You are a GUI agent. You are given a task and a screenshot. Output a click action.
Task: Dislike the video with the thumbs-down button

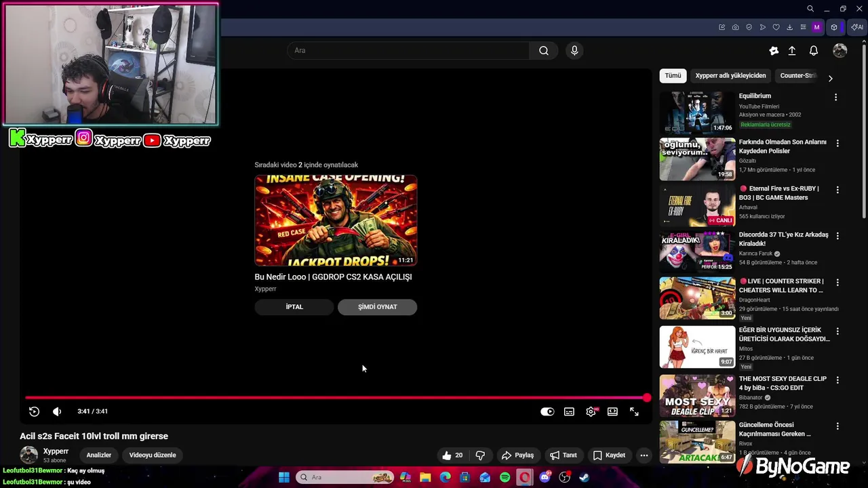[480, 455]
